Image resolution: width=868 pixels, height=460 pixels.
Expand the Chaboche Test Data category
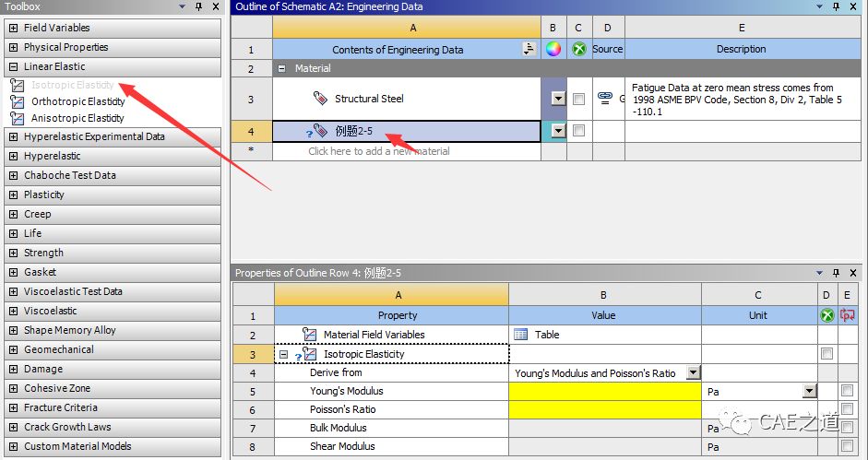(x=13, y=175)
